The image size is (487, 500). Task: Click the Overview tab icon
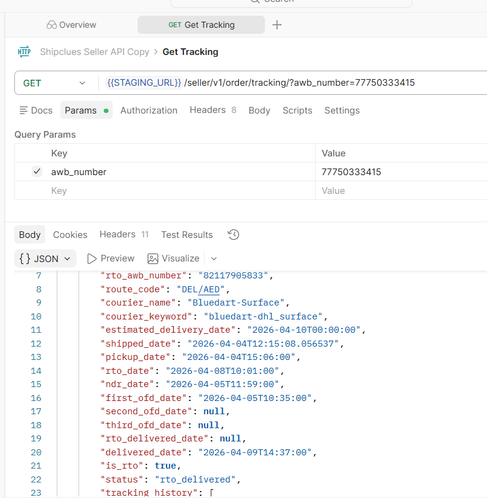point(51,25)
